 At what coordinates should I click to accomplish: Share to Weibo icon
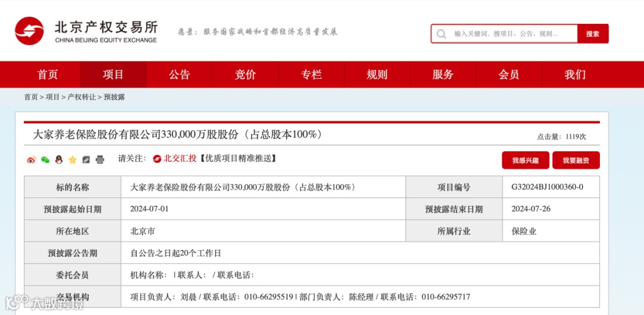point(31,160)
